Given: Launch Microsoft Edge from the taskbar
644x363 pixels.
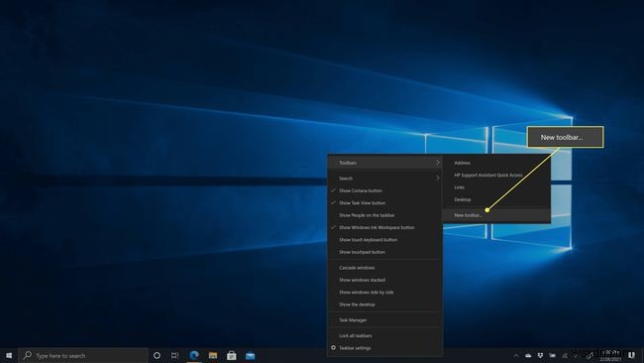Looking at the screenshot, I should click(194, 355).
